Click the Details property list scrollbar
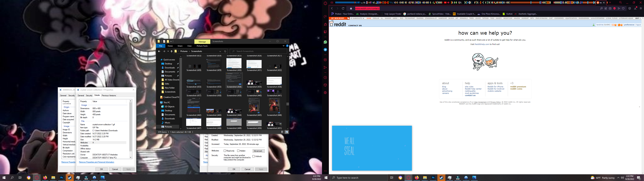This screenshot has height=181, width=644. 130,127
